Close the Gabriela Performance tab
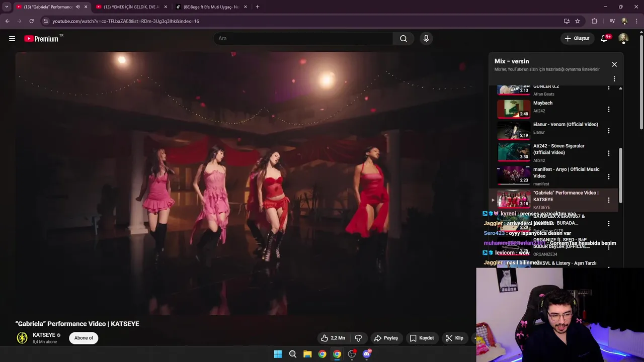Image resolution: width=644 pixels, height=362 pixels. pos(86,7)
